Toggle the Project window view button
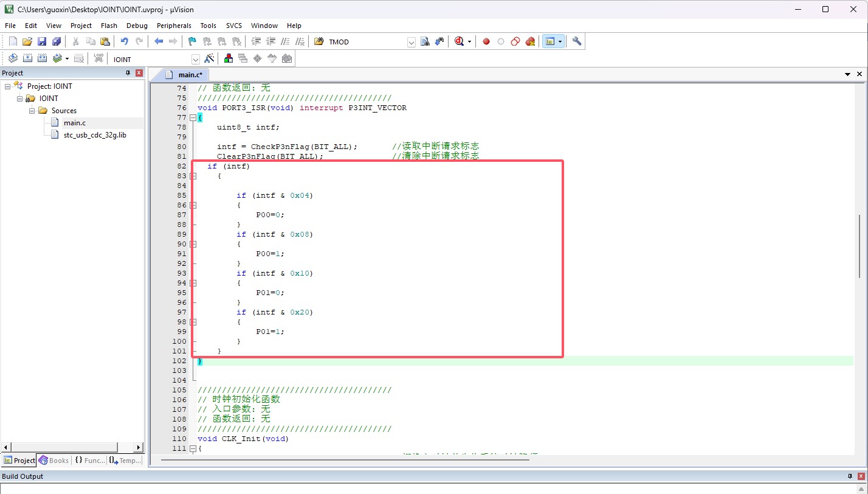Viewport: 868px width, 494px height. (550, 41)
